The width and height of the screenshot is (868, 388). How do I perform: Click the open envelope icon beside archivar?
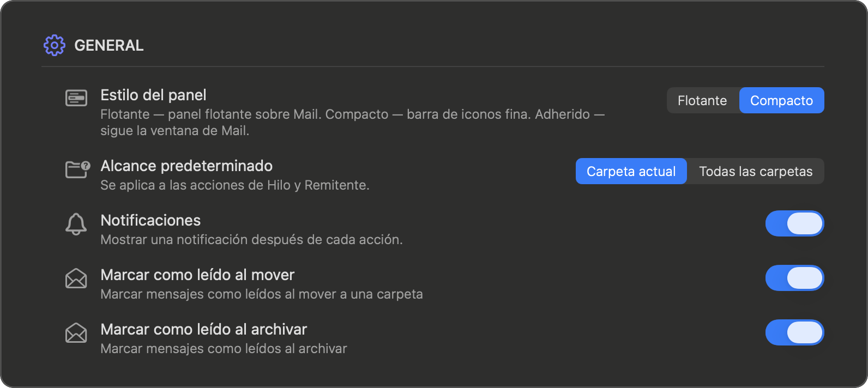coord(76,332)
